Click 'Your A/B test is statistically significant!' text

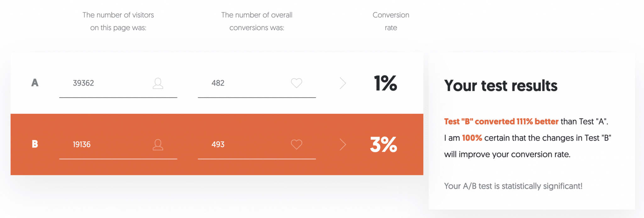513,186
